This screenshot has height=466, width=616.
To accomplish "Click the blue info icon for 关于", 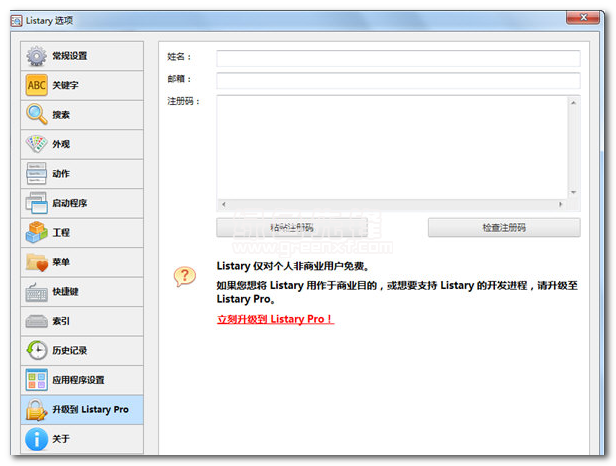I will [37, 439].
